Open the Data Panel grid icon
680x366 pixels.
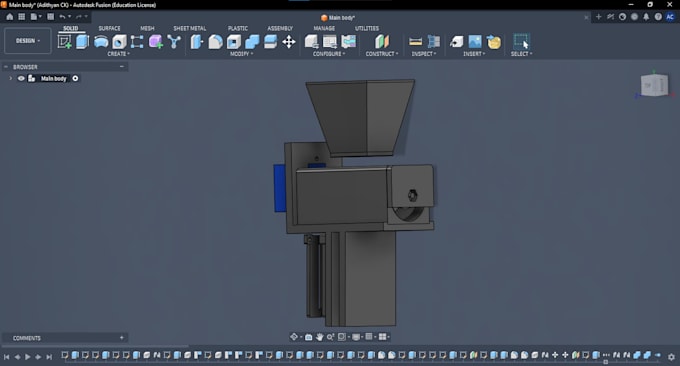(21, 16)
